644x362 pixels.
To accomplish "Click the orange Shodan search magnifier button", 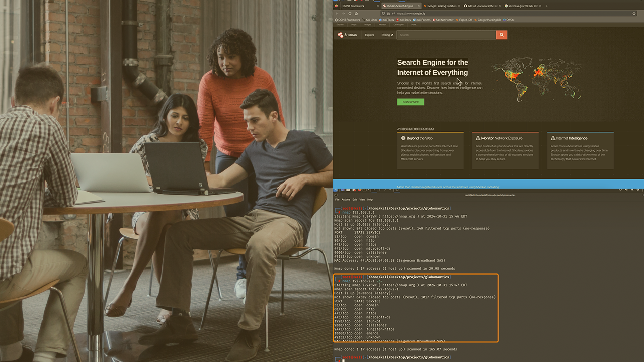I will point(501,35).
